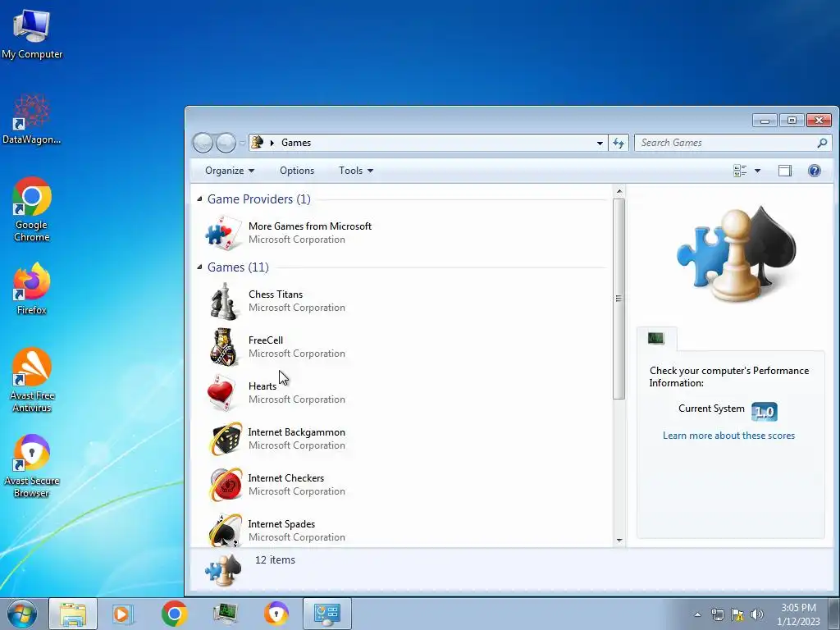Select the Internet Spades icon

[225, 530]
